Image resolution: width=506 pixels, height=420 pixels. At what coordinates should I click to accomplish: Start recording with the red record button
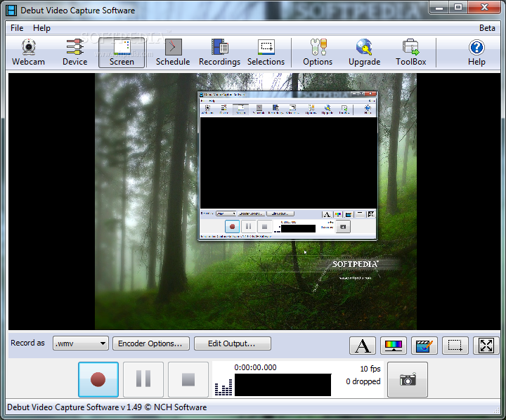pos(98,379)
